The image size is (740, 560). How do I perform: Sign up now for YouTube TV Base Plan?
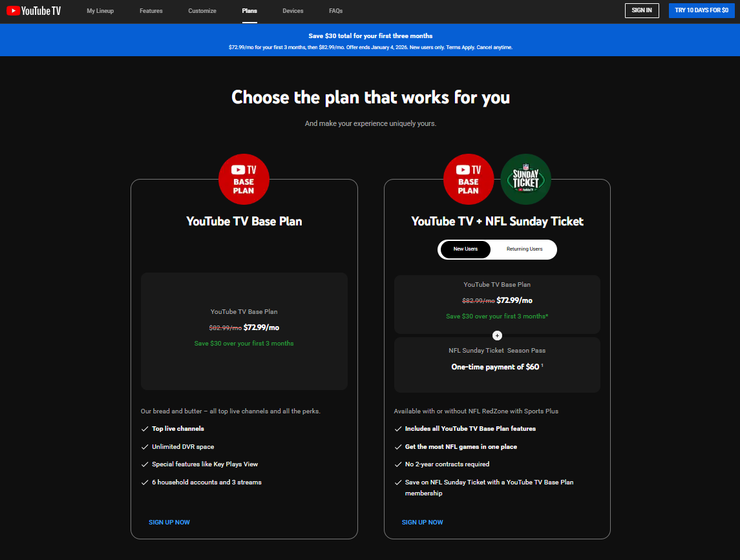point(169,522)
